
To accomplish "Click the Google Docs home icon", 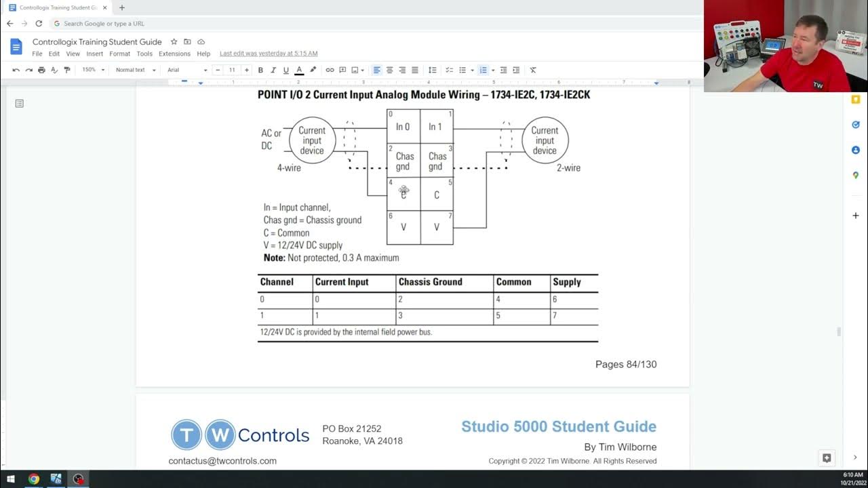I will (16, 47).
